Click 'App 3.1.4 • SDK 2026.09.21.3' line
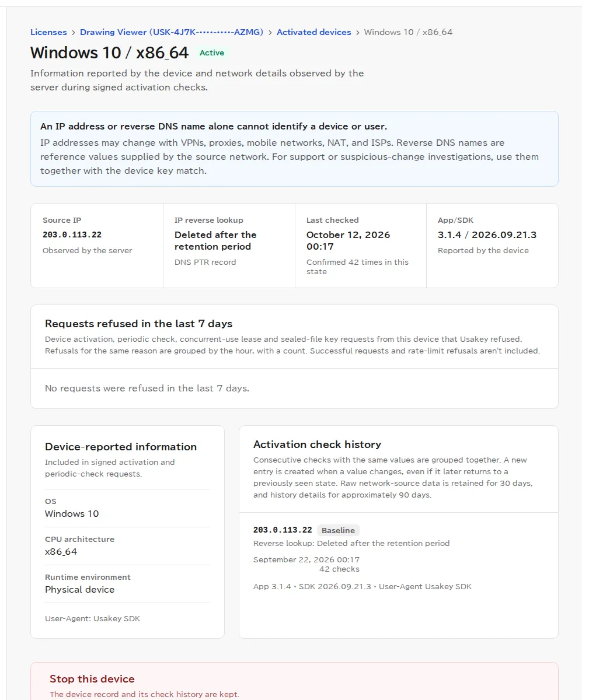The height and width of the screenshot is (700, 589). click(x=363, y=586)
